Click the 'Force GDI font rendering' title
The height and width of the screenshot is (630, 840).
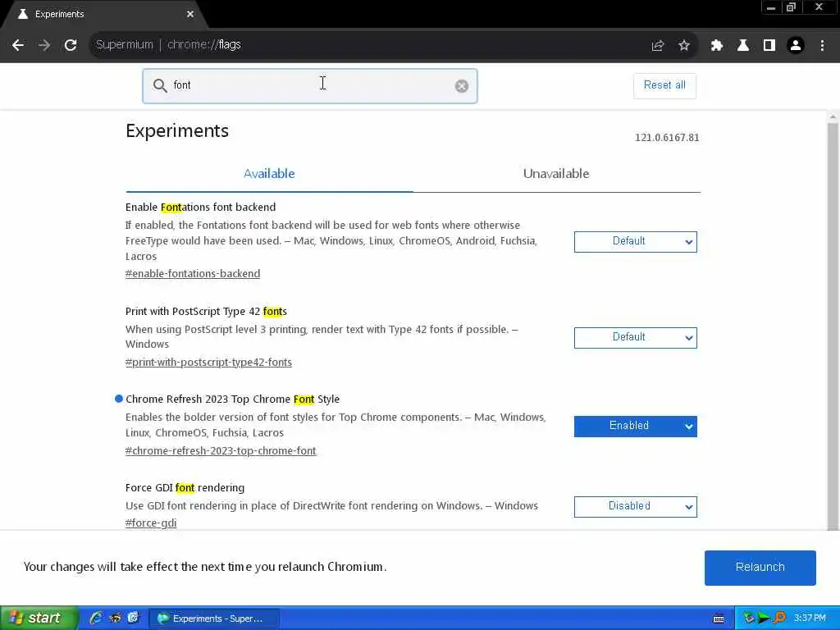point(185,487)
